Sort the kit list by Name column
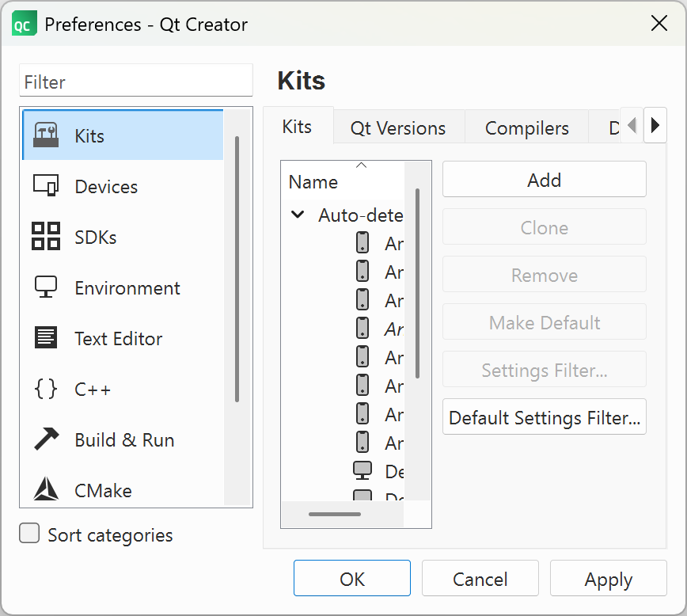Viewport: 687px width, 616px height. (343, 181)
